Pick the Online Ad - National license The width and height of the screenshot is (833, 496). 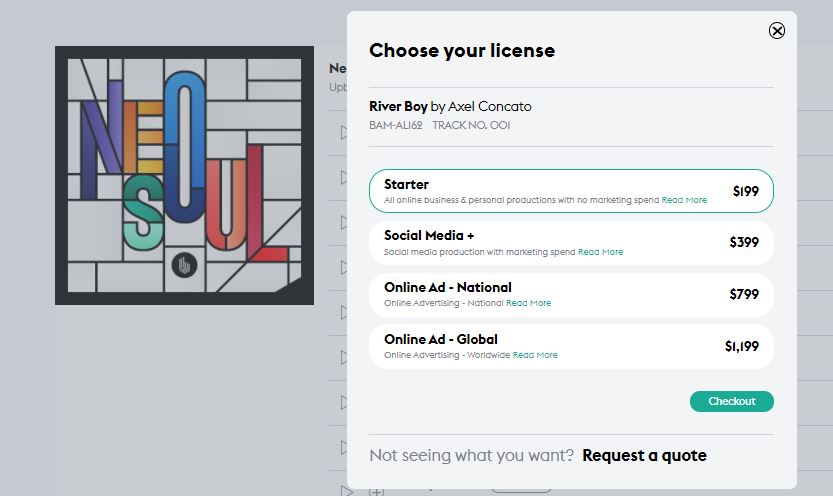(x=571, y=295)
